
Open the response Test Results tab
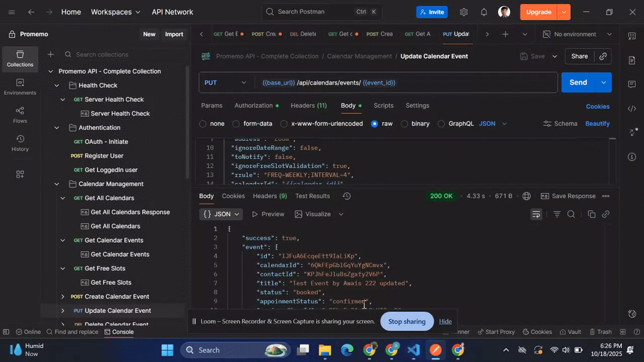(312, 196)
